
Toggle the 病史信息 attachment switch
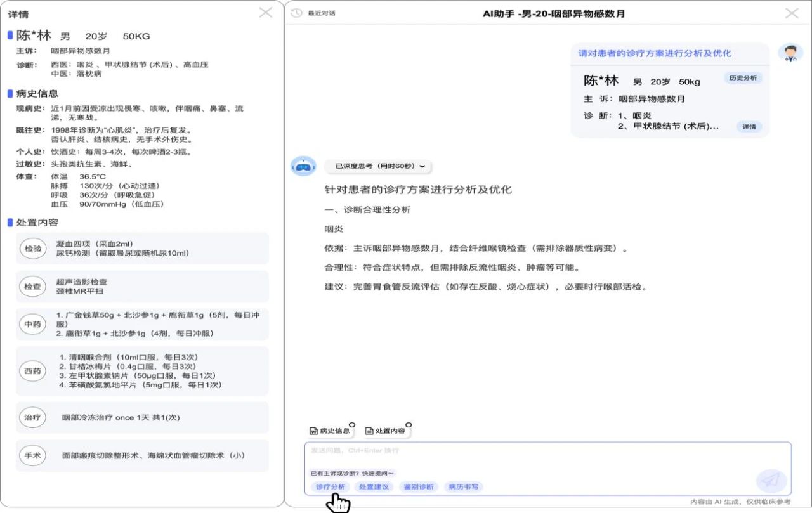click(353, 425)
